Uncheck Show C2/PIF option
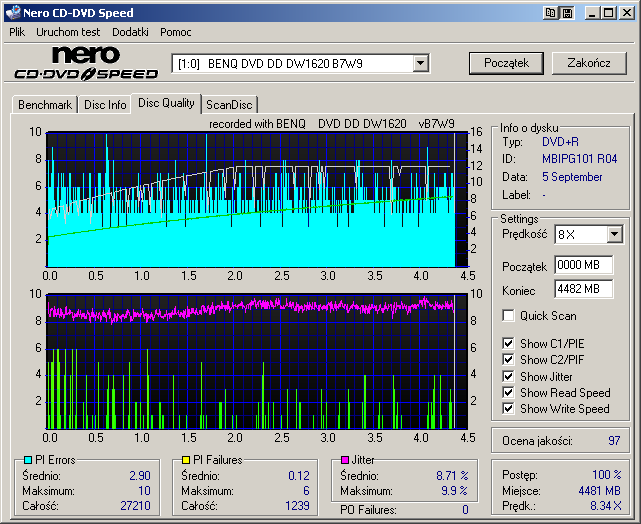Screen dimensions: 641x524 click(508, 360)
